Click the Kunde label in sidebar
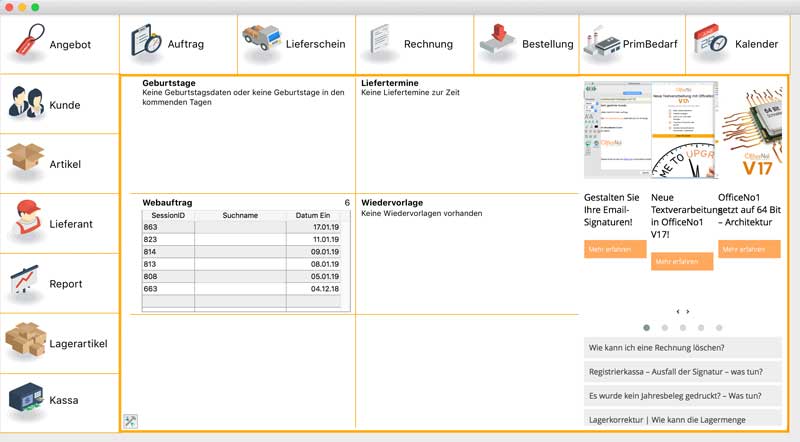 [x=65, y=105]
